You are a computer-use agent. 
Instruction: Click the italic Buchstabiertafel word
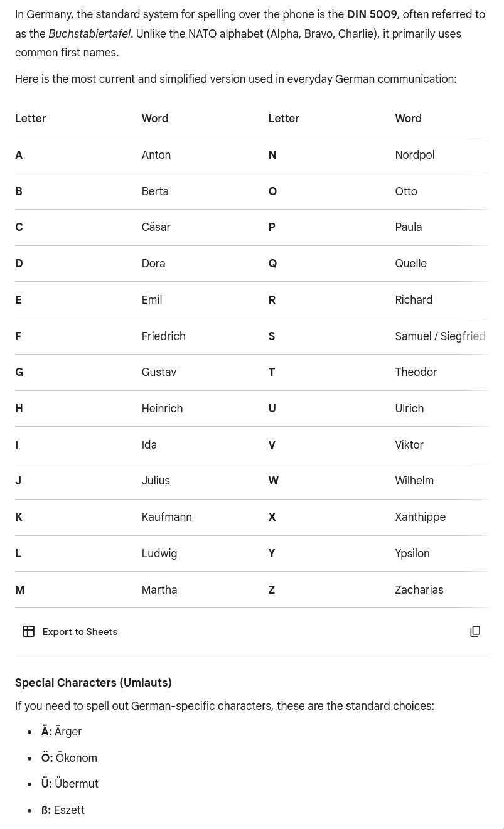tap(89, 34)
